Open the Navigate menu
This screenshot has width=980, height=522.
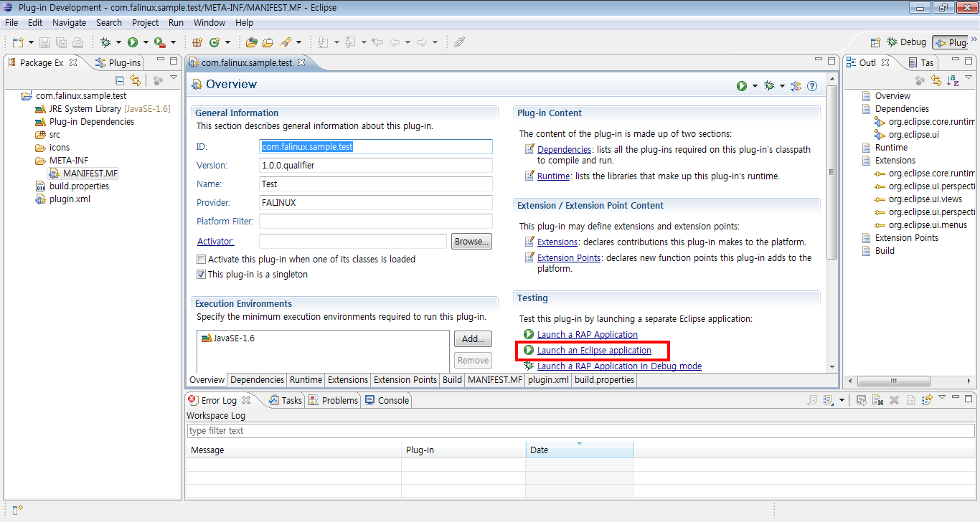[x=69, y=23]
